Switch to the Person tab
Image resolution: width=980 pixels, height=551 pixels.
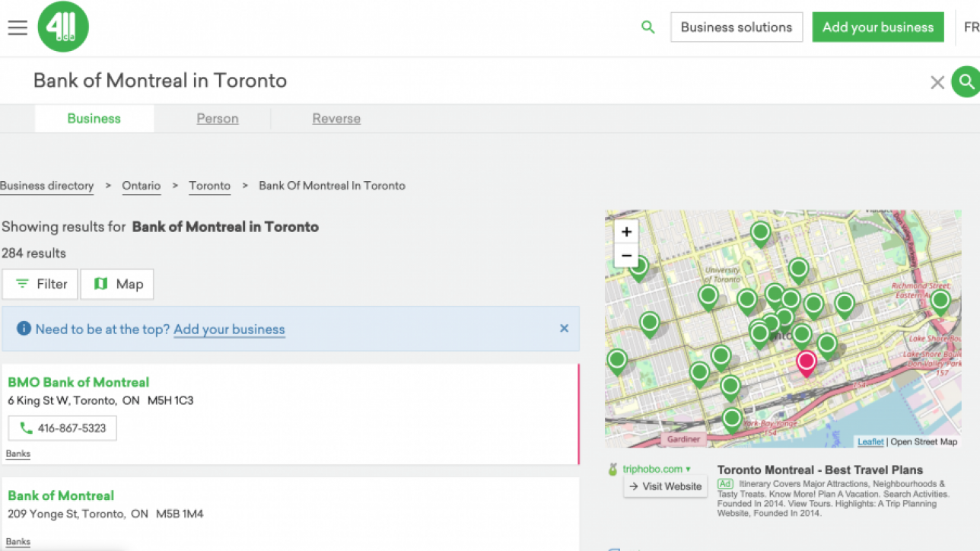218,119
